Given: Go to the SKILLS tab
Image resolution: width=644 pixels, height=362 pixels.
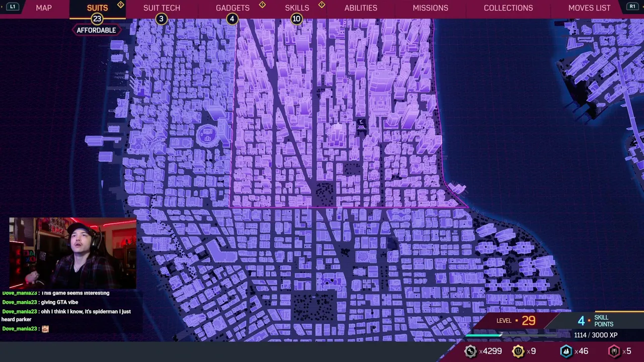Looking at the screenshot, I should coord(297,8).
